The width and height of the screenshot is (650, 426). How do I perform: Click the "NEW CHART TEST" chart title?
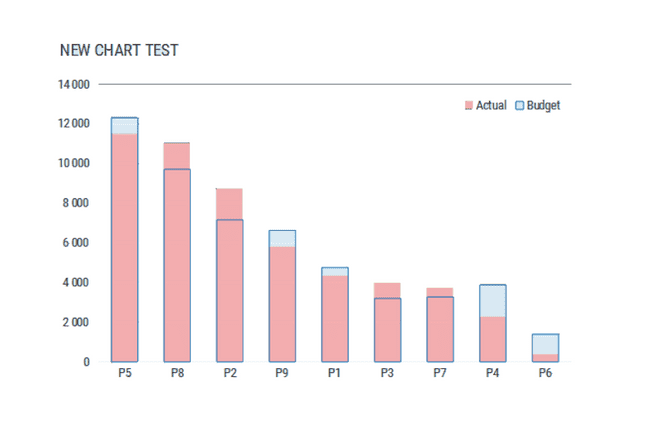(119, 50)
